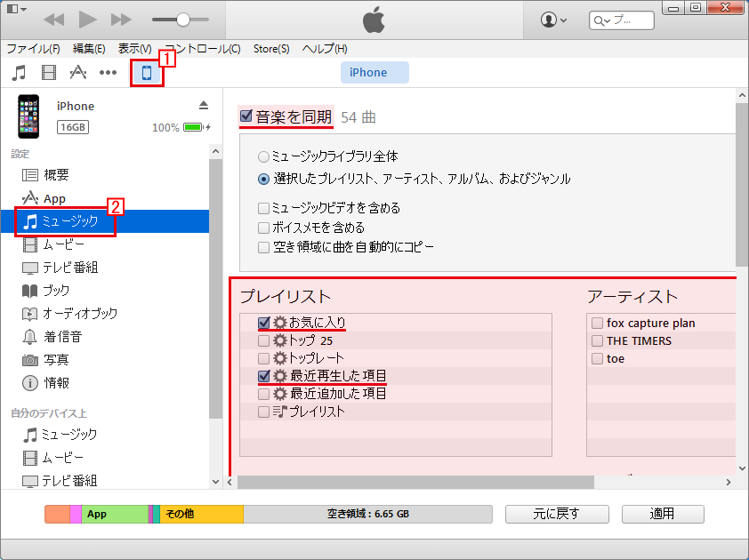Screen dimensions: 749x560
Task: Open the Apps library icon in toolbar
Action: tap(78, 73)
